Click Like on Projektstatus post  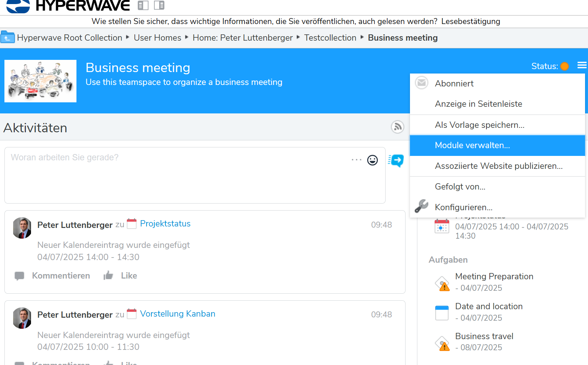tap(129, 276)
